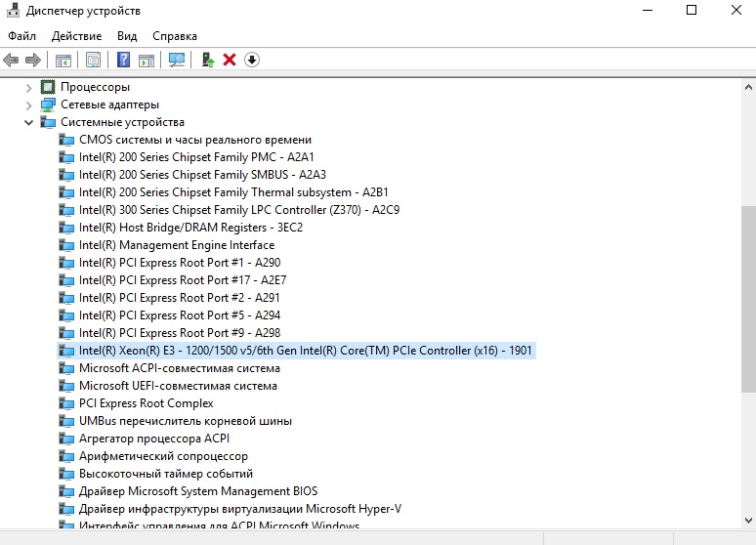Click the Update device driver toolbar icon
Screen dimensions: 756x545
[x=208, y=60]
